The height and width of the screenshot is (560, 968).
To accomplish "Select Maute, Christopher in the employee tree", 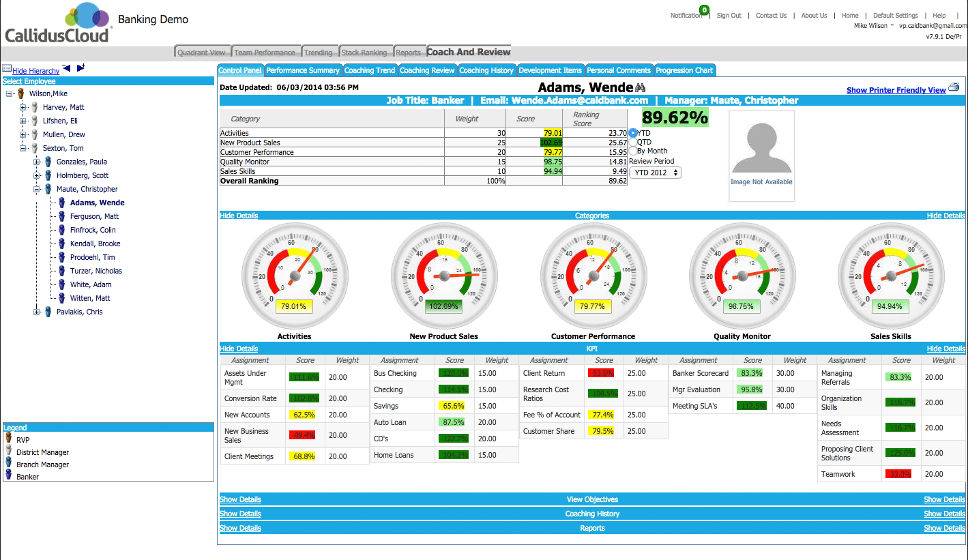I will pyautogui.click(x=87, y=189).
